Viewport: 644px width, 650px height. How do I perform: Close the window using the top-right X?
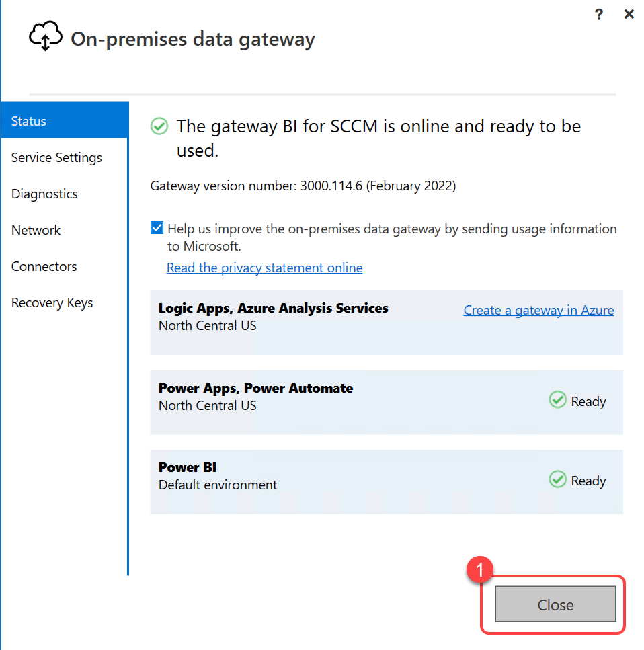pyautogui.click(x=629, y=15)
